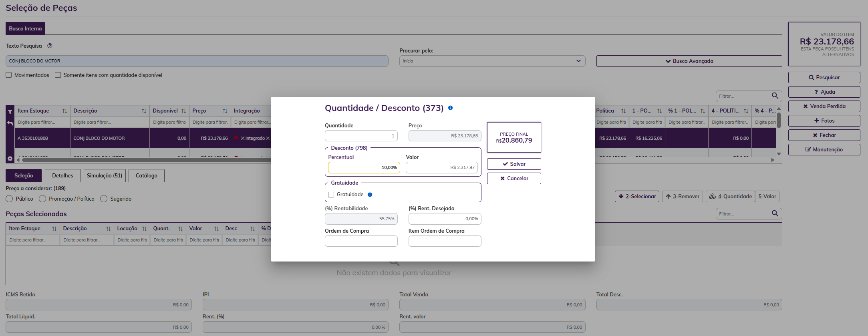Sort Peças Selecionadas by Descrição arrows
The height and width of the screenshot is (336, 868).
(x=109, y=229)
